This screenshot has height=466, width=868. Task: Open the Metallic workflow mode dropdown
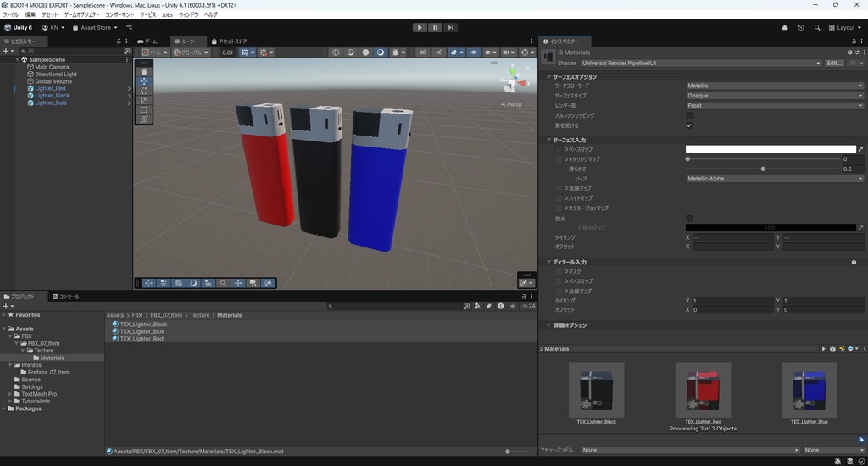pos(774,86)
